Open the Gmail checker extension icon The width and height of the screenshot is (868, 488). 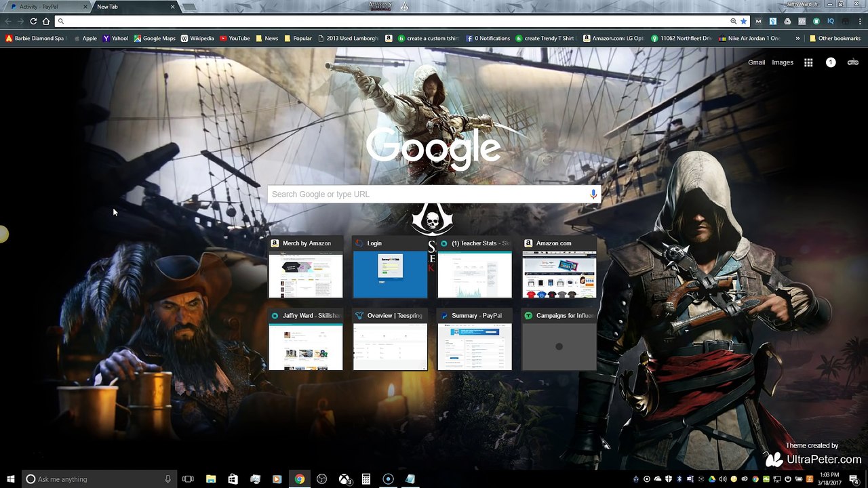pos(758,21)
